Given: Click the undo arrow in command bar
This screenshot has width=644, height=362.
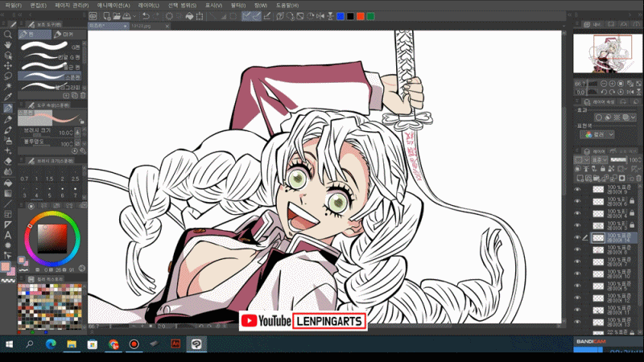Looking at the screenshot, I should pos(146,16).
